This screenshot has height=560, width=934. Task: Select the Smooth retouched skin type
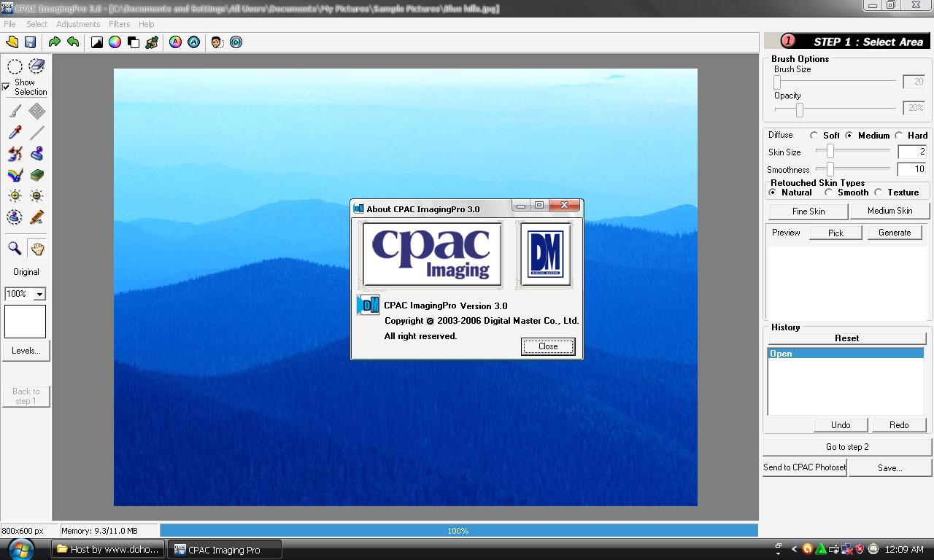pyautogui.click(x=828, y=192)
